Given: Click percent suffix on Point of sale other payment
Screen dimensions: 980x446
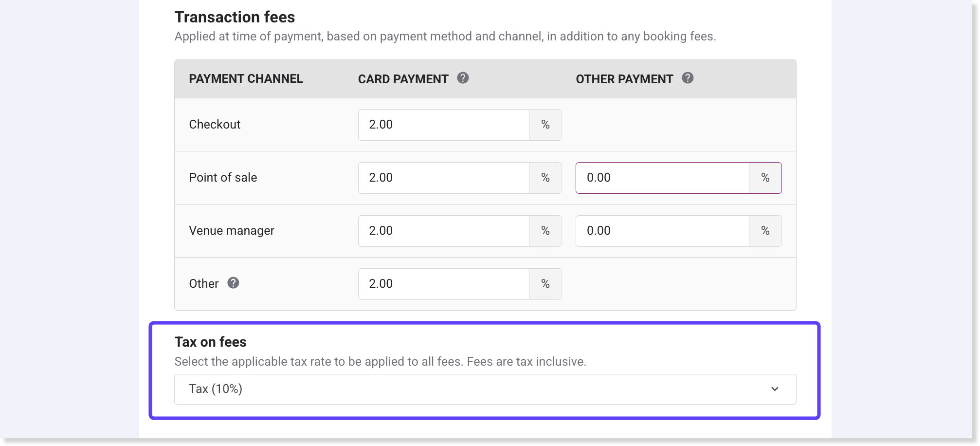Looking at the screenshot, I should pos(765,178).
